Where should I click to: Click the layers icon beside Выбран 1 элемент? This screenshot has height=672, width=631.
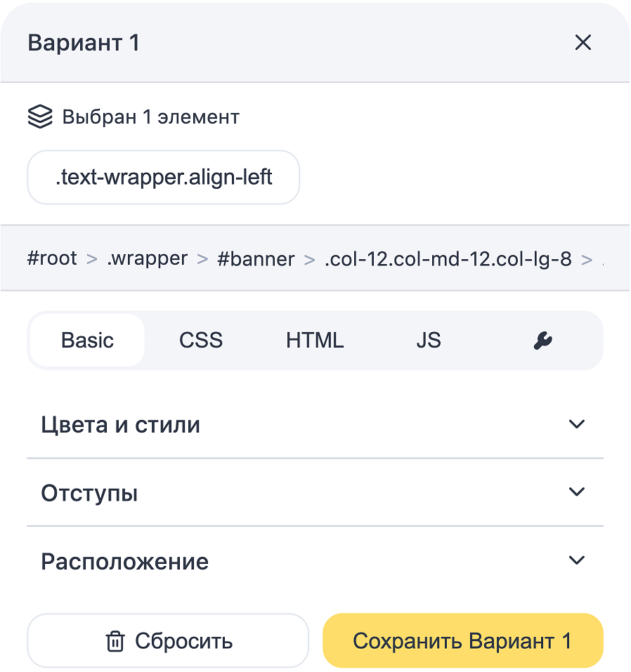point(40,117)
